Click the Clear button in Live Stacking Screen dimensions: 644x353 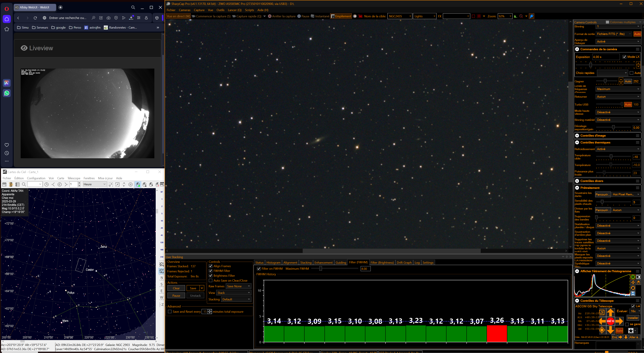(176, 288)
